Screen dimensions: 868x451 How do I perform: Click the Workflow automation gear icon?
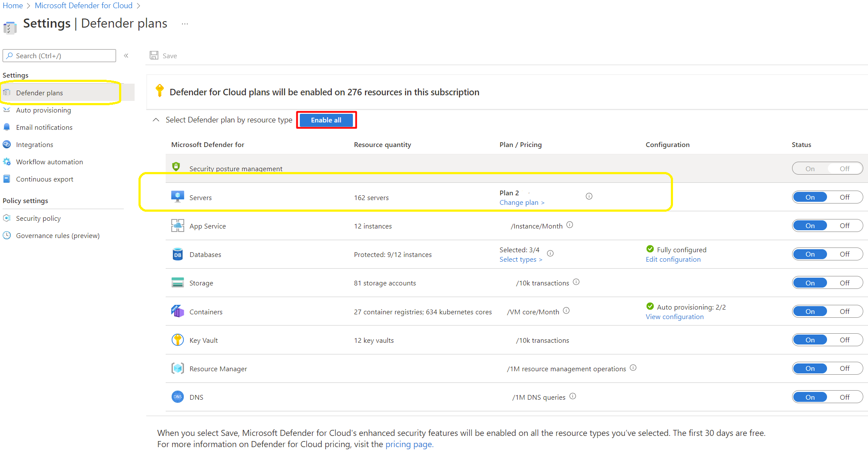coord(7,162)
